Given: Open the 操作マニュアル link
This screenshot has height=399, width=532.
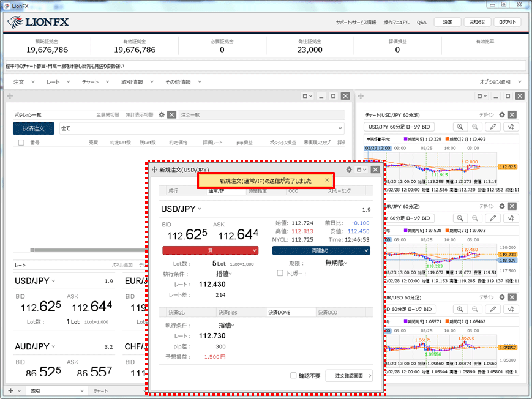Looking at the screenshot, I should 396,23.
